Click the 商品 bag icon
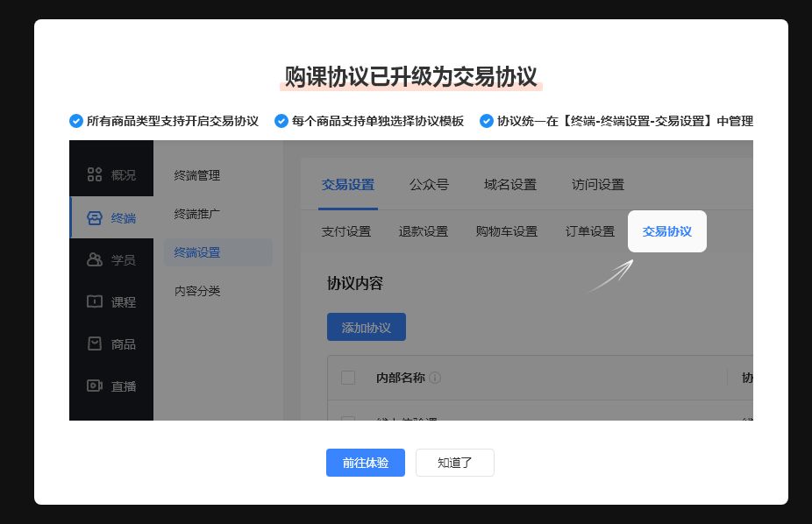 [94, 343]
